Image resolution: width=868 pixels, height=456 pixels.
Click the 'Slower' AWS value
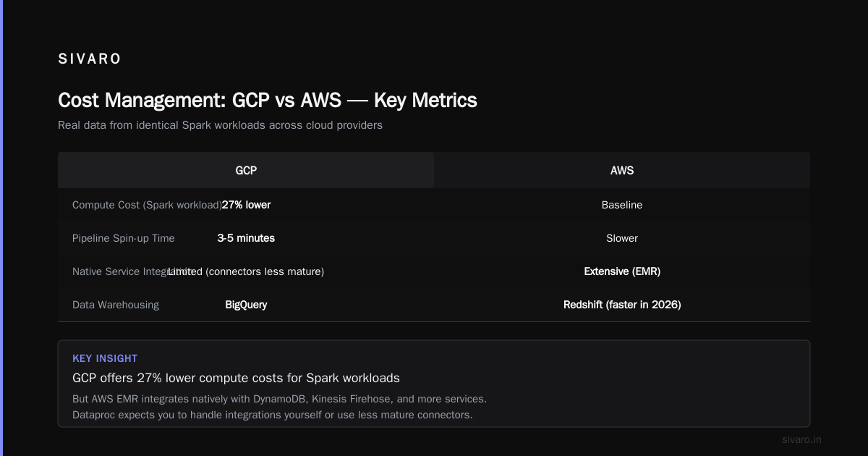[622, 238]
